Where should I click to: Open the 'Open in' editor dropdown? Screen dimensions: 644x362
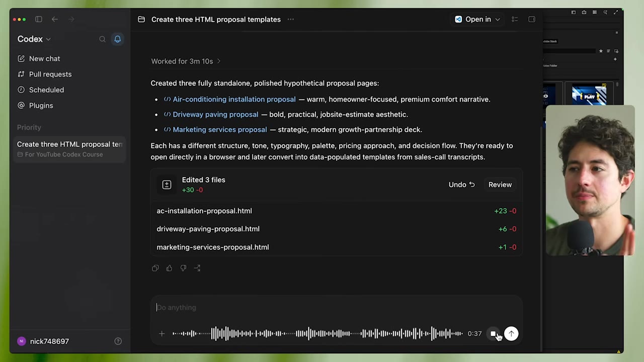pos(477,19)
